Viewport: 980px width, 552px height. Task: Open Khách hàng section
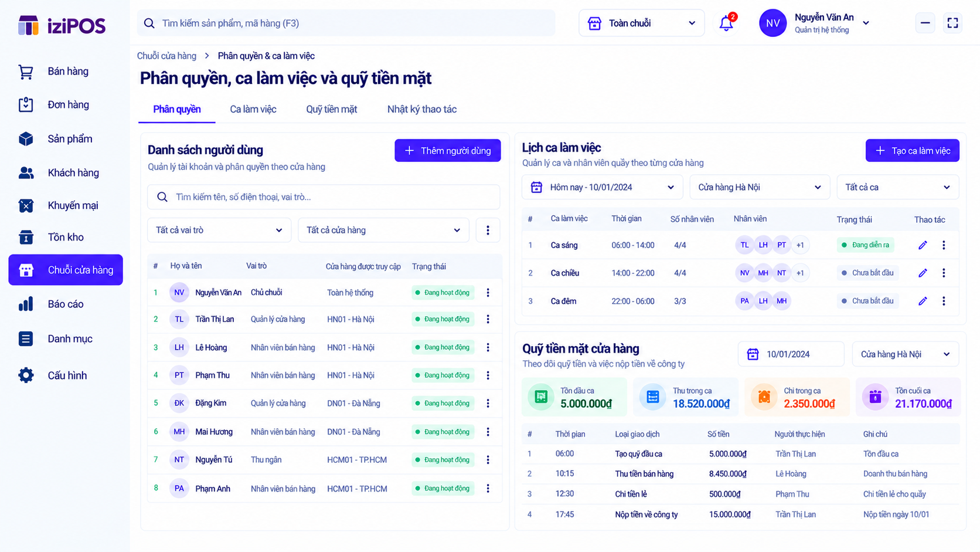tap(65, 173)
